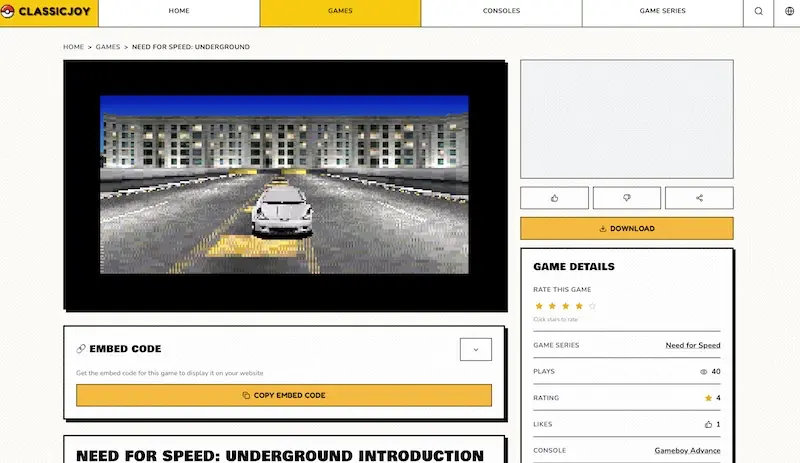The width and height of the screenshot is (800, 463).
Task: Click the Need for Speed Introduction heading
Action: [x=280, y=455]
